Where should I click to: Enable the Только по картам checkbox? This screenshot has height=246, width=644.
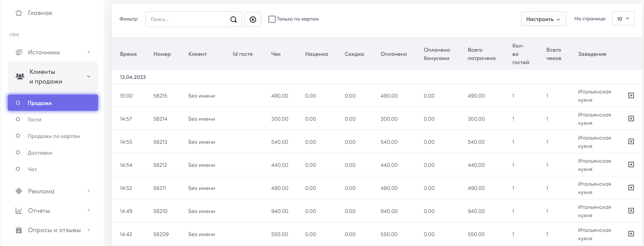click(x=272, y=19)
